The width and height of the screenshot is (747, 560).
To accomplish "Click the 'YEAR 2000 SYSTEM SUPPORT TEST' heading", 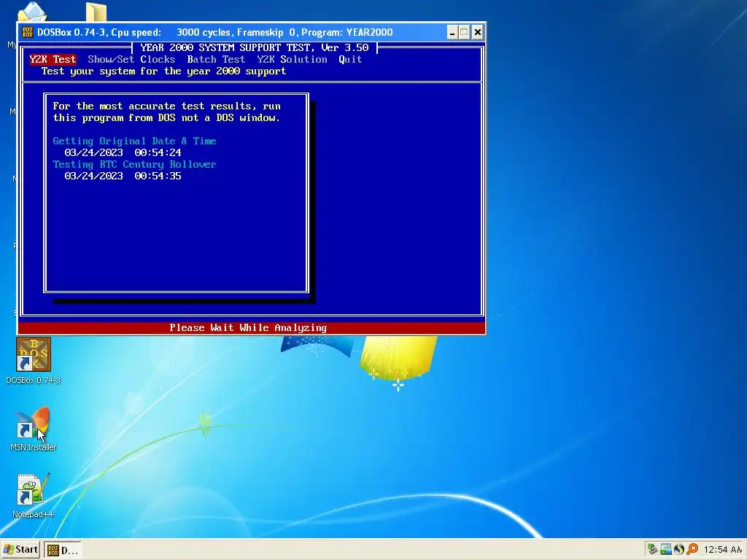I will click(255, 47).
